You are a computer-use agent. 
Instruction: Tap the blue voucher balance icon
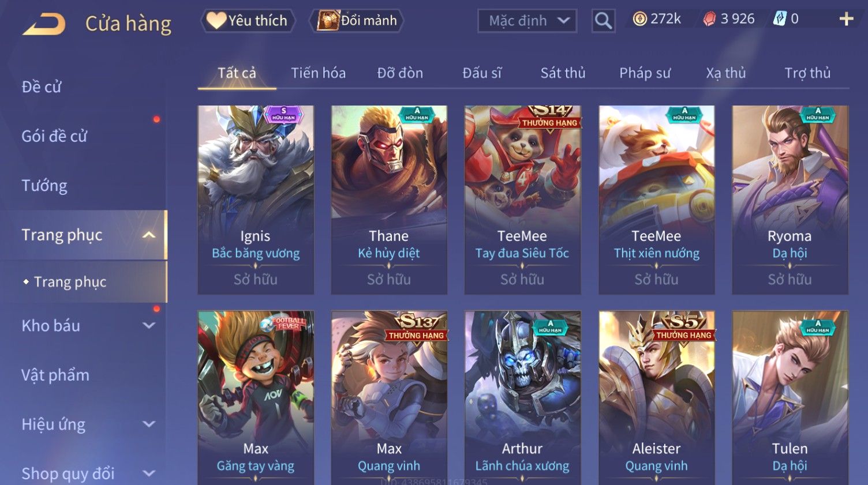click(780, 19)
